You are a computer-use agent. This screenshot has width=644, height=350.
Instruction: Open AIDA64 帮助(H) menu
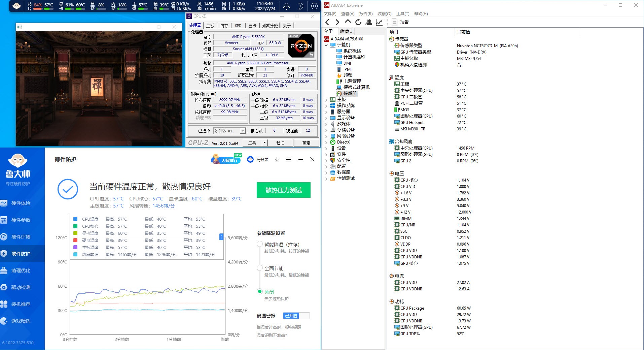(x=421, y=14)
